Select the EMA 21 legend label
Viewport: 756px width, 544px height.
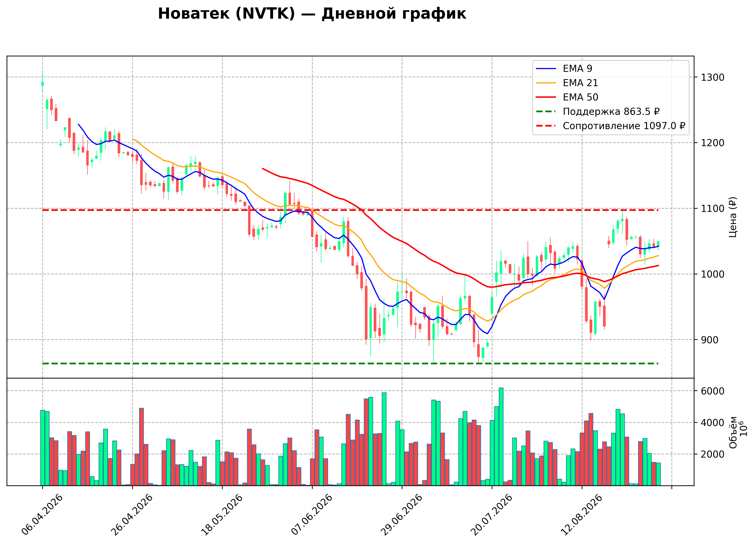coord(580,83)
